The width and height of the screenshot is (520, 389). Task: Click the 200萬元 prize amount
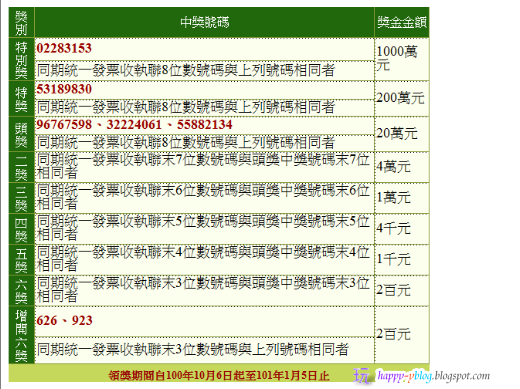point(400,98)
